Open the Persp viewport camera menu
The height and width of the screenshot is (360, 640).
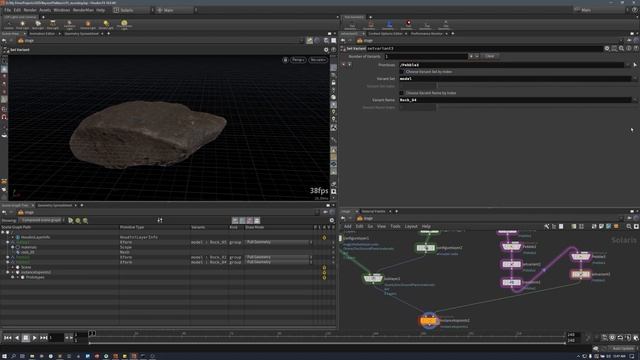click(x=298, y=60)
